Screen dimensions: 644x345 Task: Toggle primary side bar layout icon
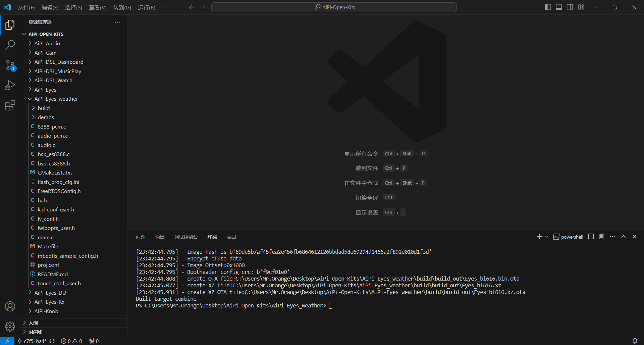548,7
